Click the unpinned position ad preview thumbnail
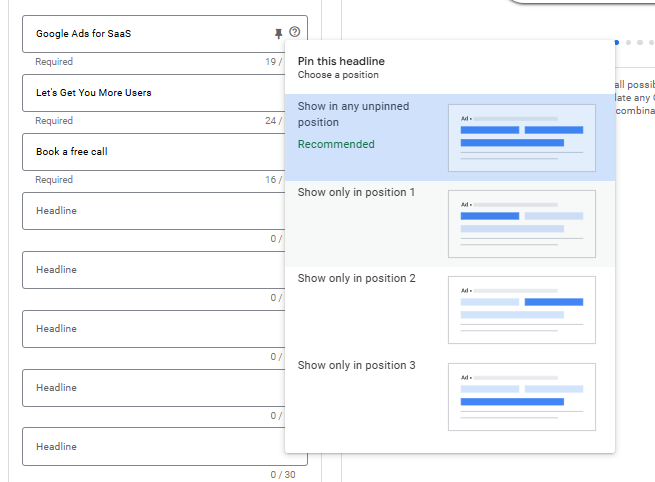The image size is (655, 482). coord(521,138)
